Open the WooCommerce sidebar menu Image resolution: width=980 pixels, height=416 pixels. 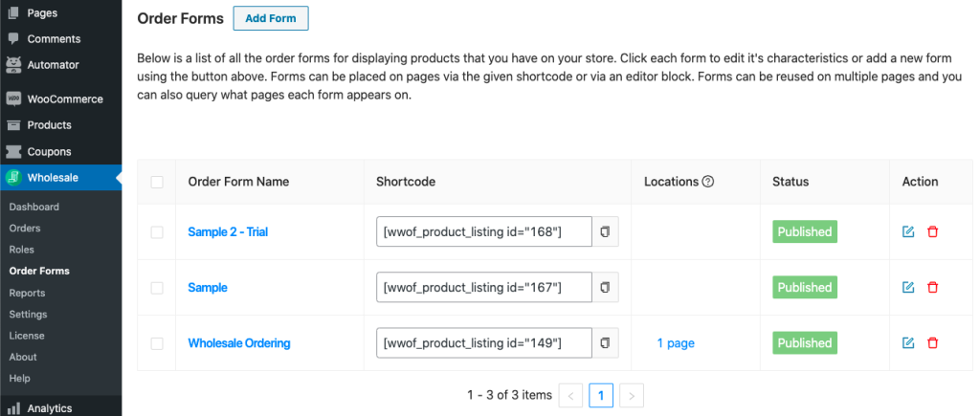pyautogui.click(x=64, y=99)
